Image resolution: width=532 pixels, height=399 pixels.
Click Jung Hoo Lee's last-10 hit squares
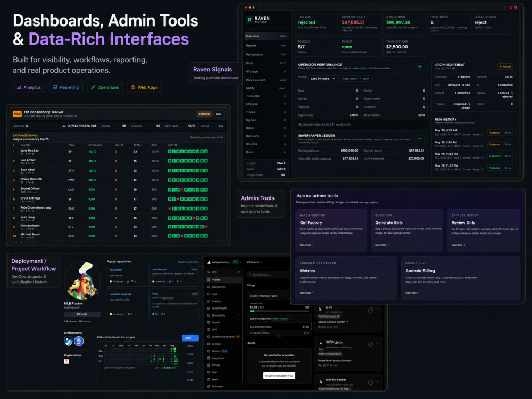tap(188, 152)
